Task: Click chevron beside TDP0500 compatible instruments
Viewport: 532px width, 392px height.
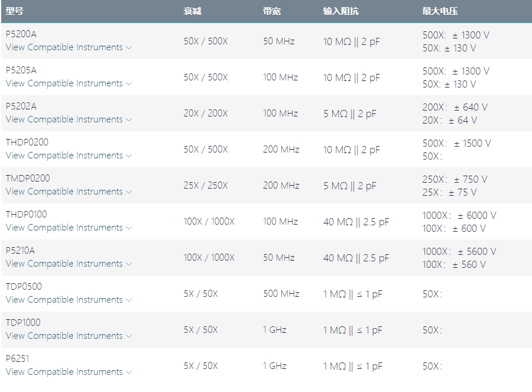Action: tap(129, 300)
